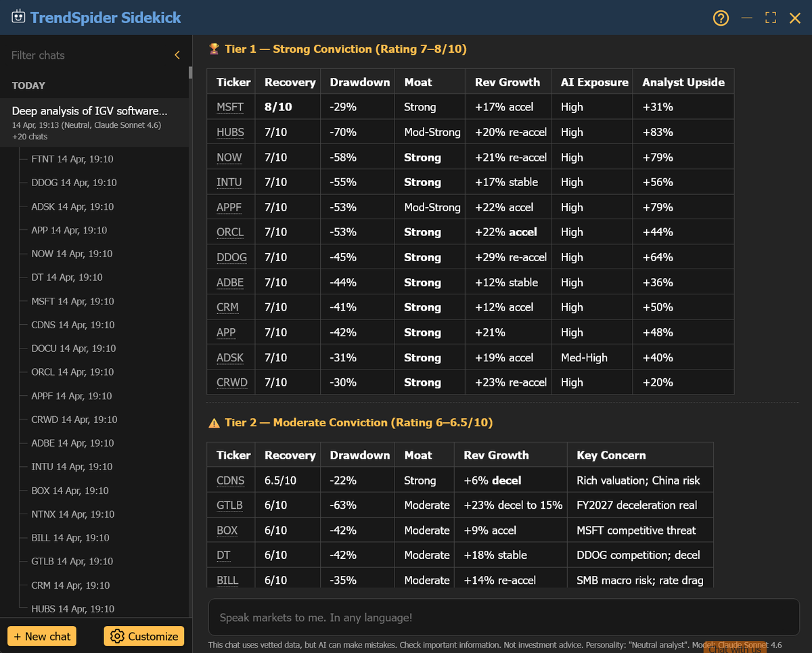The width and height of the screenshot is (812, 653).
Task: Open the DT 14 Apr chat
Action: (x=67, y=277)
